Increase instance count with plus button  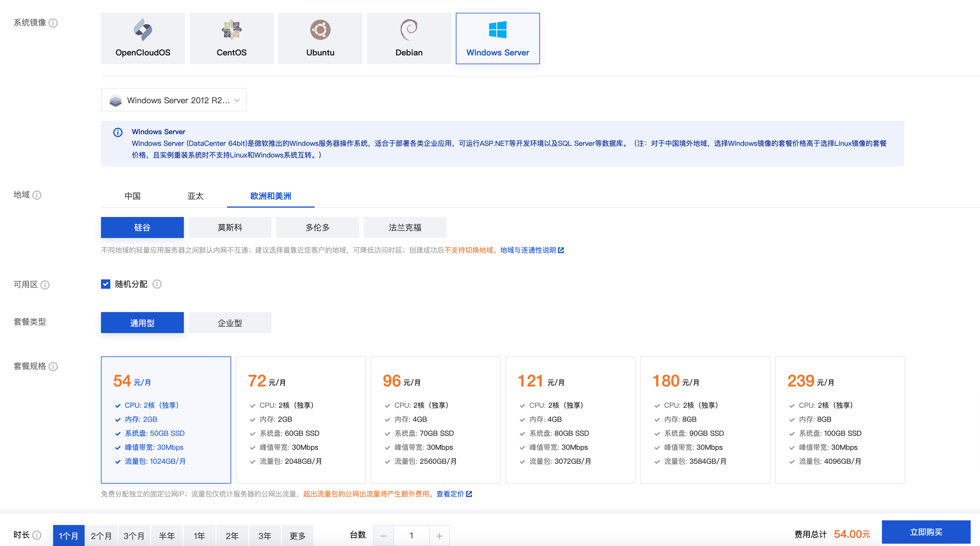coord(440,536)
